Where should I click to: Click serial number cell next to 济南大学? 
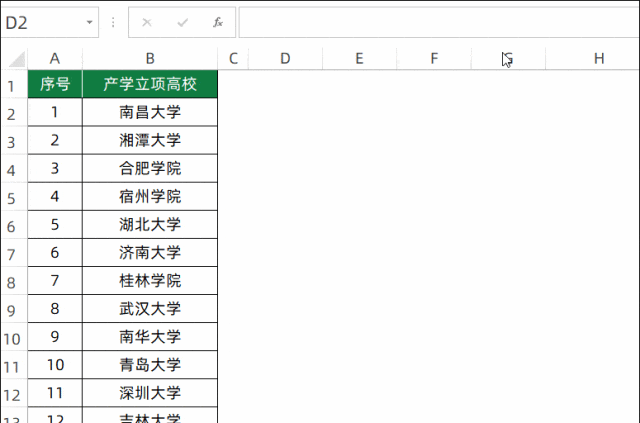point(55,252)
